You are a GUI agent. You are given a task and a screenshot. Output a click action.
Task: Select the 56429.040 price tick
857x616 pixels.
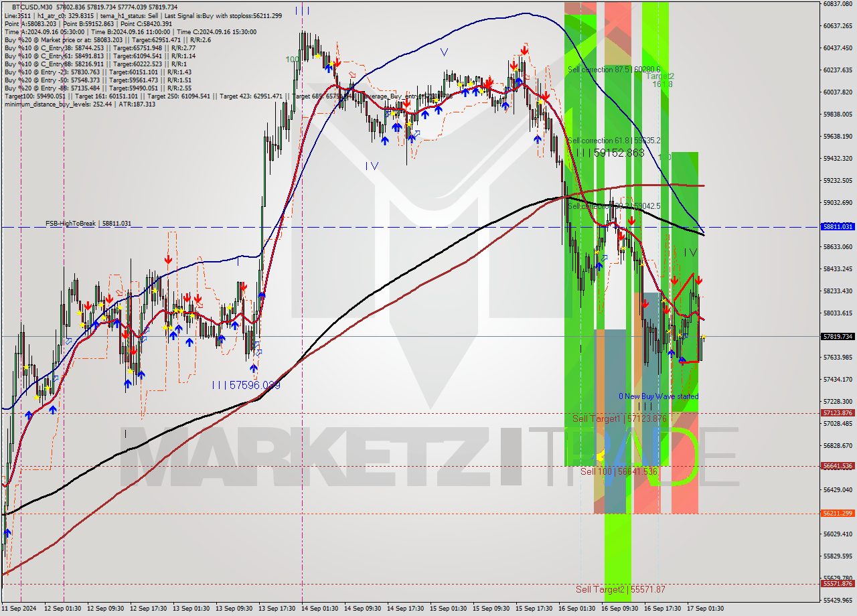click(x=838, y=489)
